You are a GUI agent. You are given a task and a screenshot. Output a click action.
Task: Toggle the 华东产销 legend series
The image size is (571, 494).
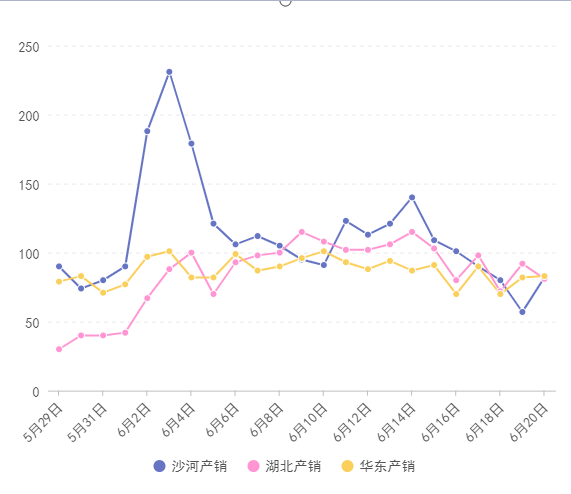[378, 466]
